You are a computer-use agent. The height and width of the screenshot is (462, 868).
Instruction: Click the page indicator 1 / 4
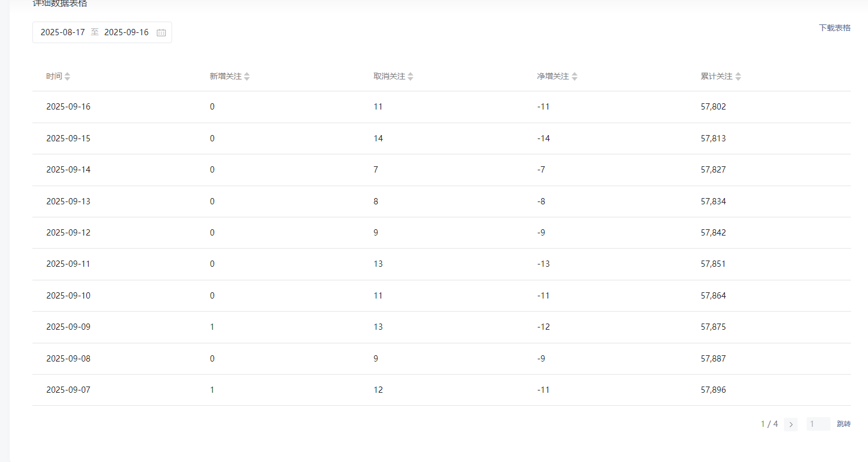pyautogui.click(x=769, y=424)
